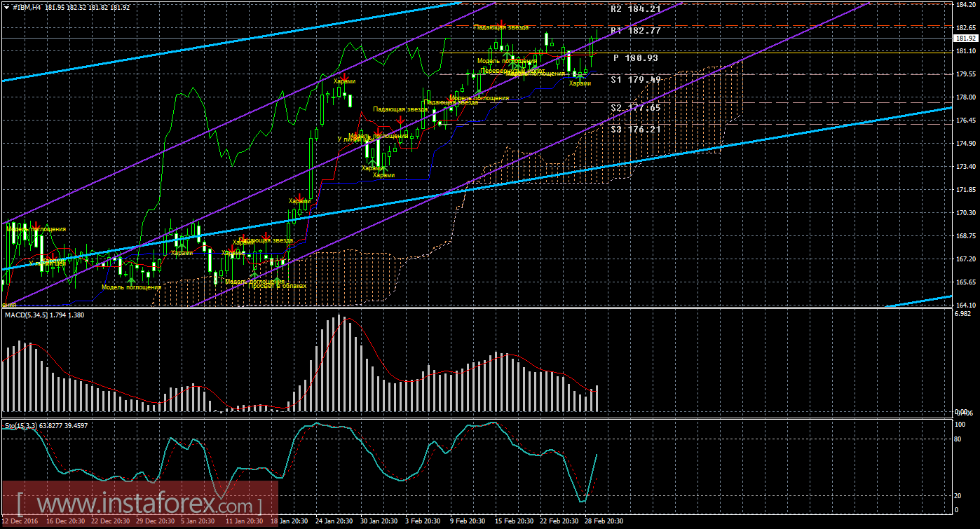This screenshot has height=529, width=980.
Task: Click the 16 Dec 20:30 date label
Action: (x=67, y=522)
